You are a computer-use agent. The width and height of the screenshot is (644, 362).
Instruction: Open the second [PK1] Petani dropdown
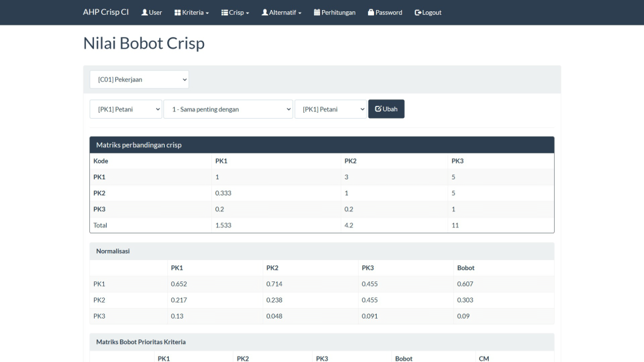click(331, 109)
